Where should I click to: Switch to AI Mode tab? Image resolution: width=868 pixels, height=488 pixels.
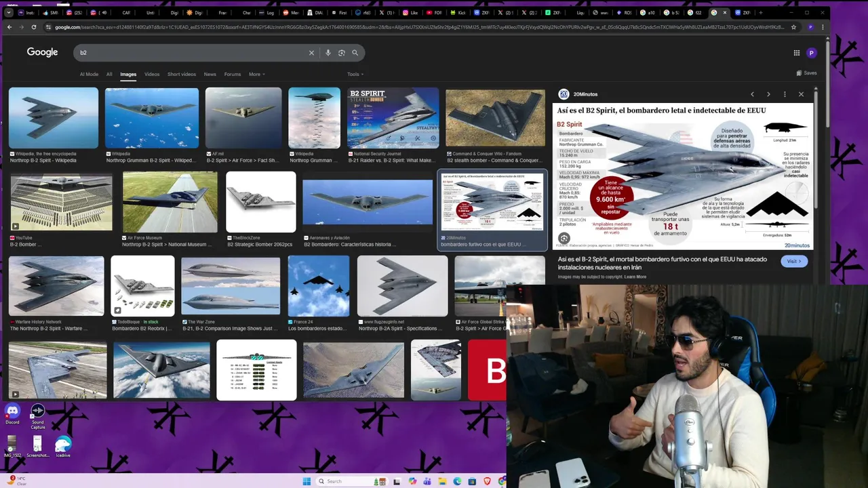coord(89,74)
